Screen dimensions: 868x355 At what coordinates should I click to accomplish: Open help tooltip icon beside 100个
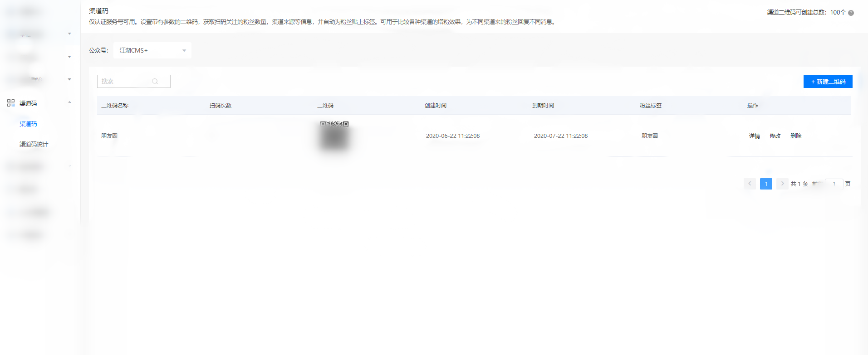click(x=851, y=13)
